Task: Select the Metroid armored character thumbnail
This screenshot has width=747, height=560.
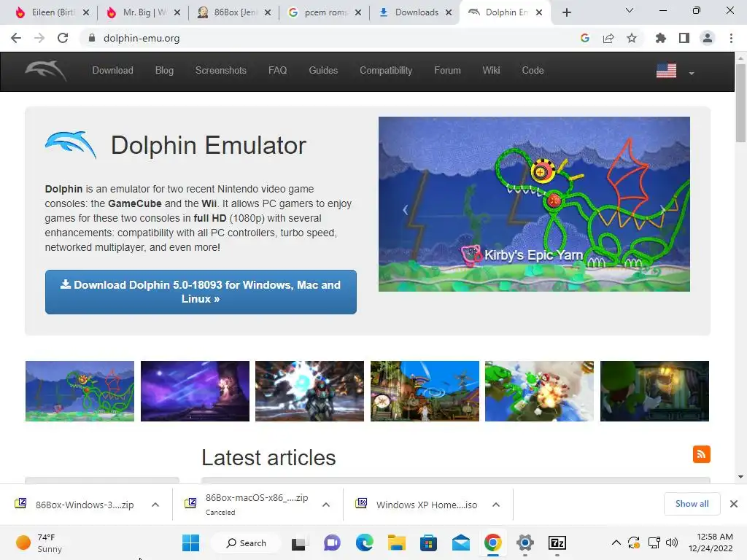Action: pyautogui.click(x=309, y=391)
